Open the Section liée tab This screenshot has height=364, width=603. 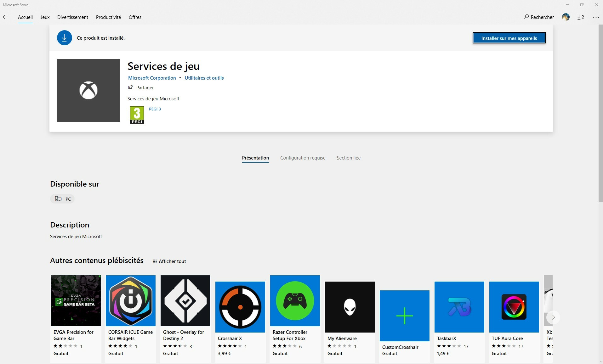click(x=349, y=158)
